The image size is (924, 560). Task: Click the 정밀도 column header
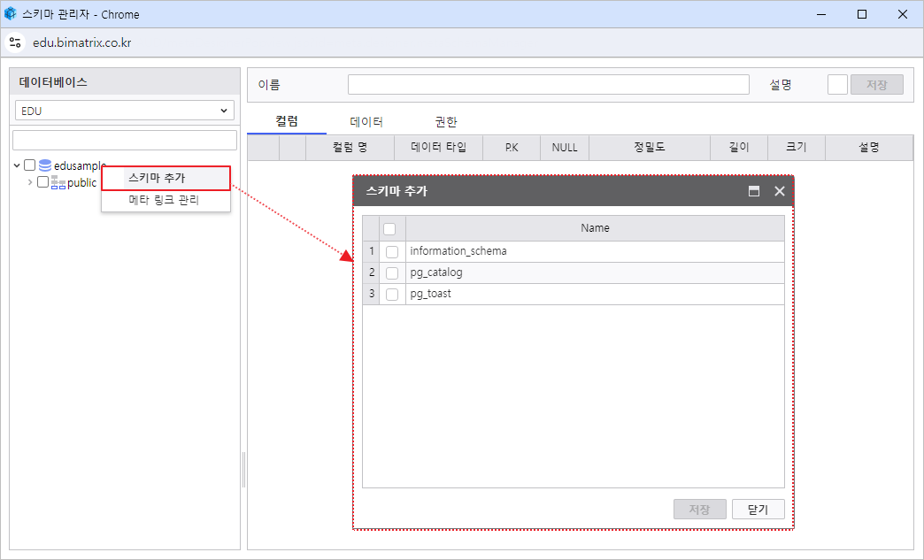coord(650,147)
